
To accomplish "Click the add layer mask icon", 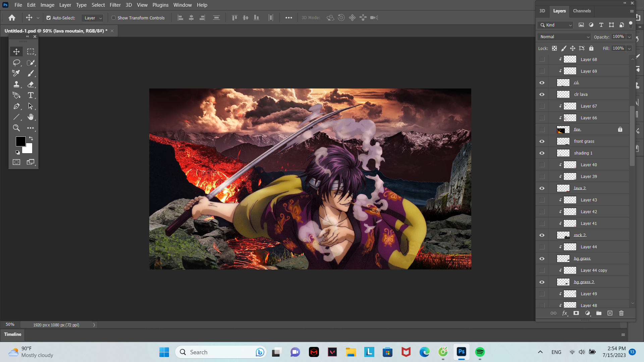I will (x=576, y=313).
